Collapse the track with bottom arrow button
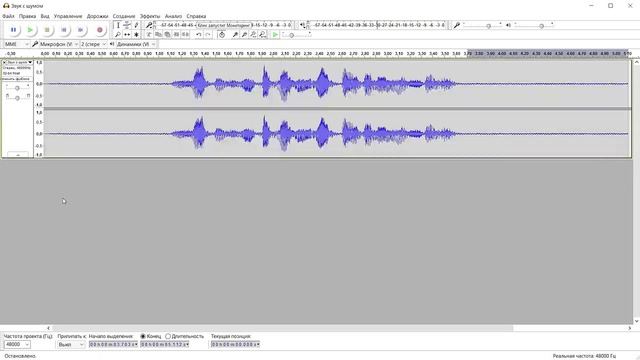 [18, 155]
